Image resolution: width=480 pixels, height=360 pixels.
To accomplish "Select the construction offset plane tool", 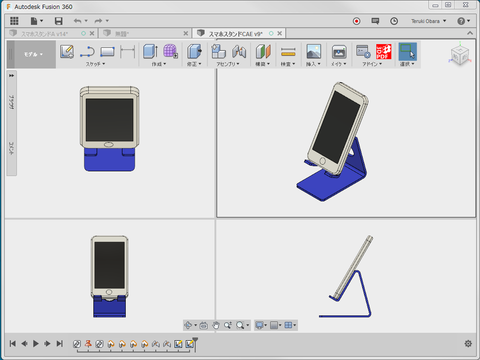I will click(263, 51).
